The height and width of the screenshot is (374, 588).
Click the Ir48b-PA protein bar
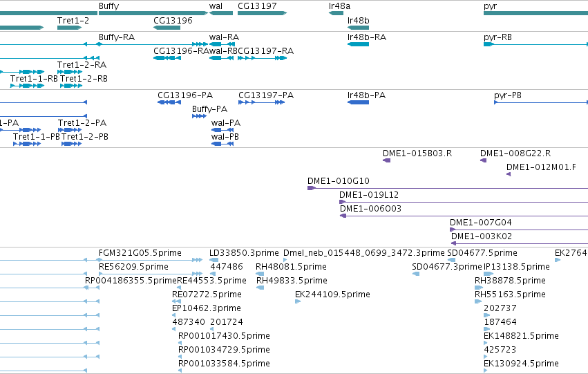click(358, 102)
